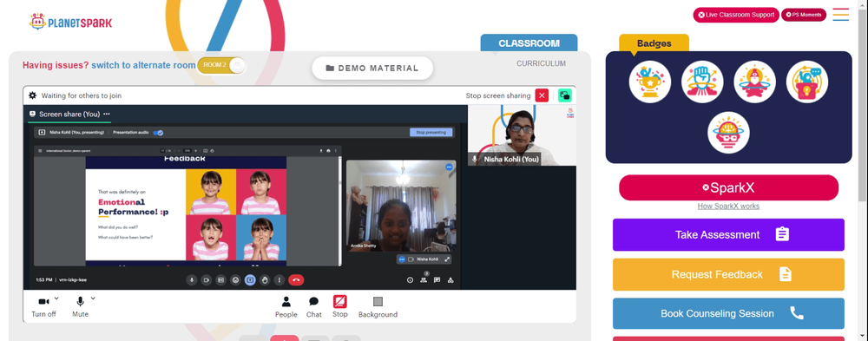The width and height of the screenshot is (868, 341).
Task: Switch to the CURRICULUM tab
Action: (541, 63)
